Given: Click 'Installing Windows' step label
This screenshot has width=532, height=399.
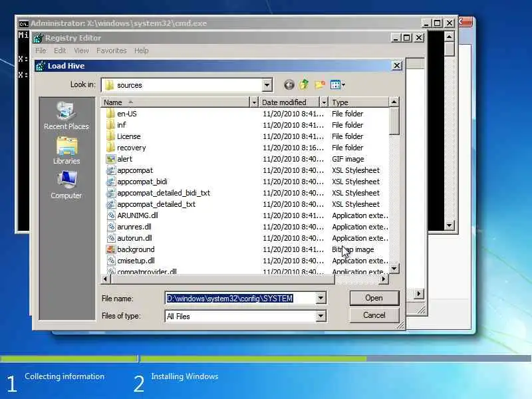Looking at the screenshot, I should click(x=185, y=376).
